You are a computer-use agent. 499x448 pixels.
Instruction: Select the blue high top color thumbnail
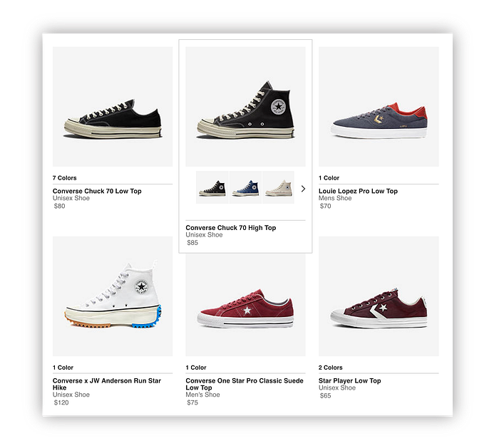click(x=245, y=187)
